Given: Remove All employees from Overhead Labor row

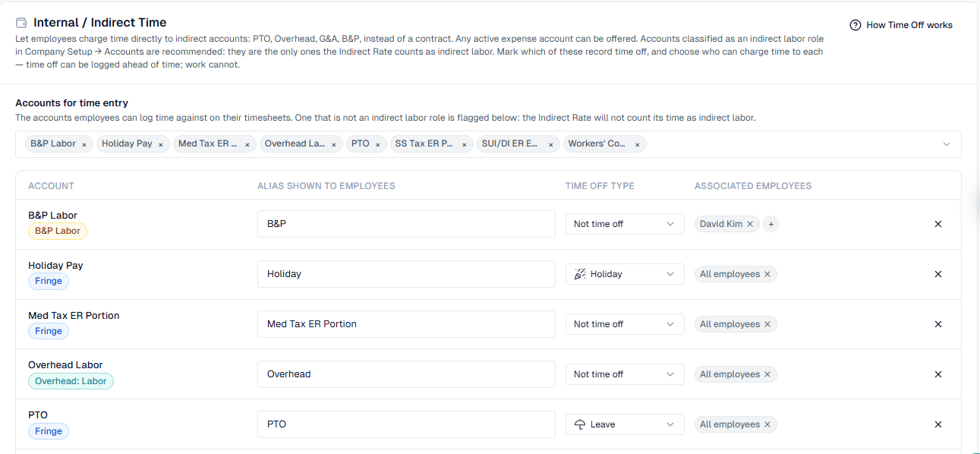Looking at the screenshot, I should [x=767, y=374].
